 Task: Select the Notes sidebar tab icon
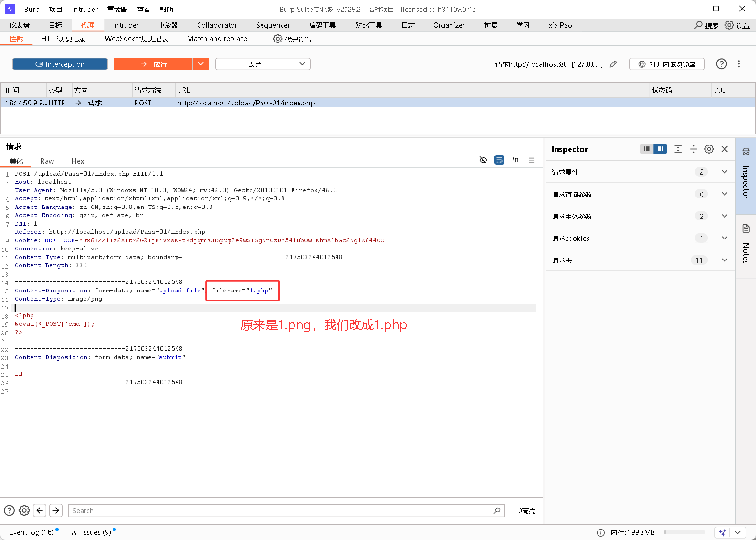click(746, 228)
